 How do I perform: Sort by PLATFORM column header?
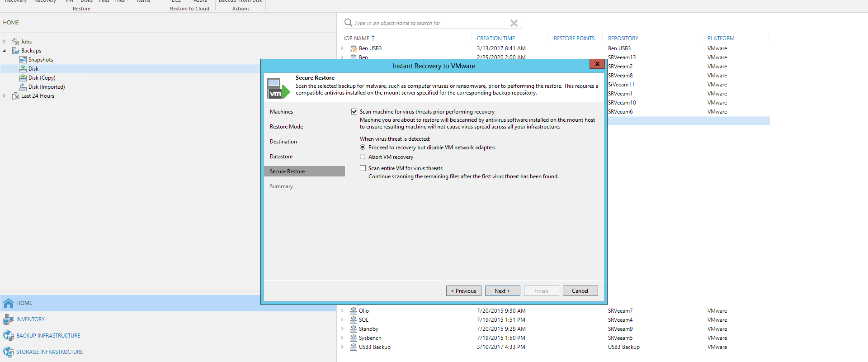tap(721, 38)
